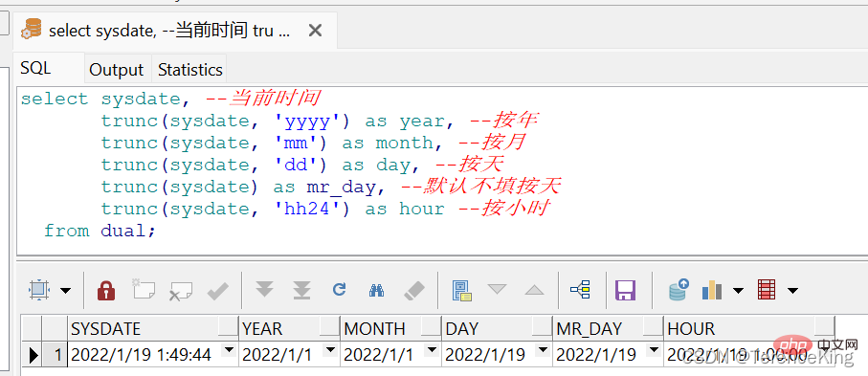Click the SYSDATE column header

(153, 328)
